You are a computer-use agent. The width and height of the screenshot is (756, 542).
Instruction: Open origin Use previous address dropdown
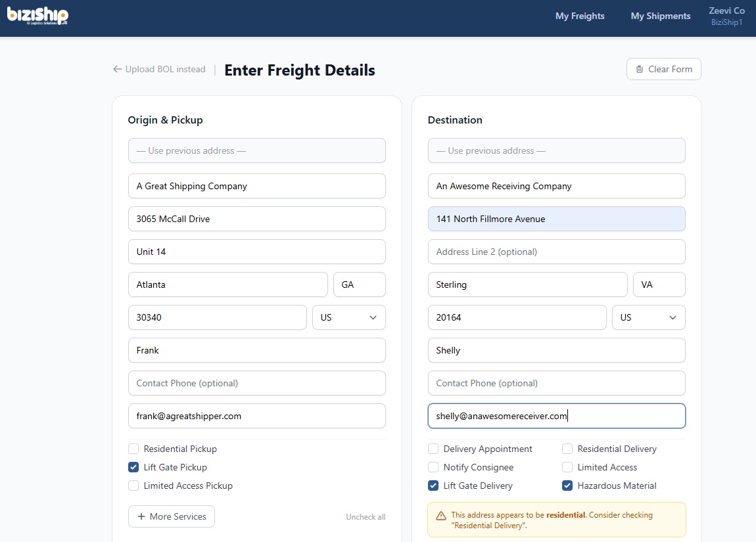tap(257, 151)
